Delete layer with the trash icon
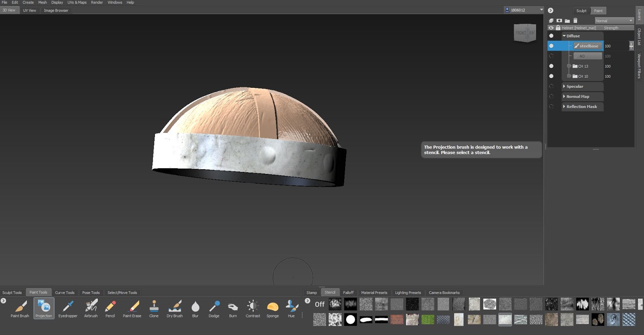The width and height of the screenshot is (644, 335). tap(575, 21)
